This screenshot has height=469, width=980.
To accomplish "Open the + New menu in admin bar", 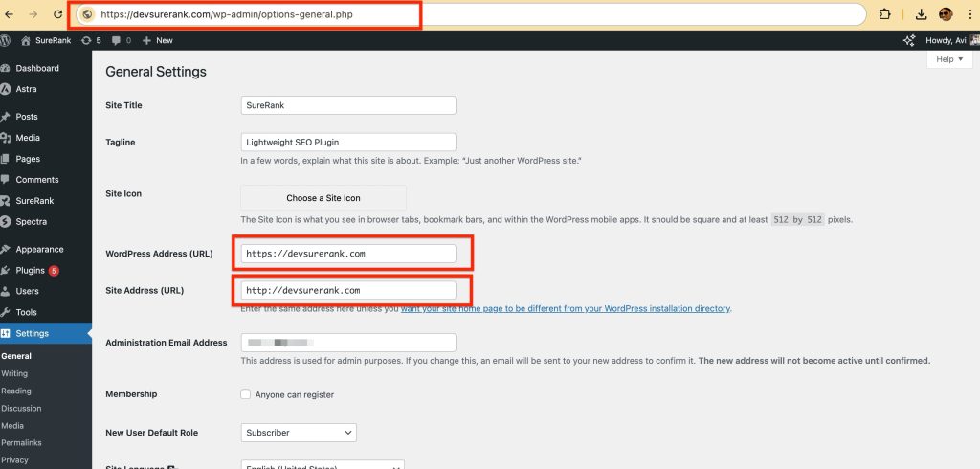I will [157, 40].
